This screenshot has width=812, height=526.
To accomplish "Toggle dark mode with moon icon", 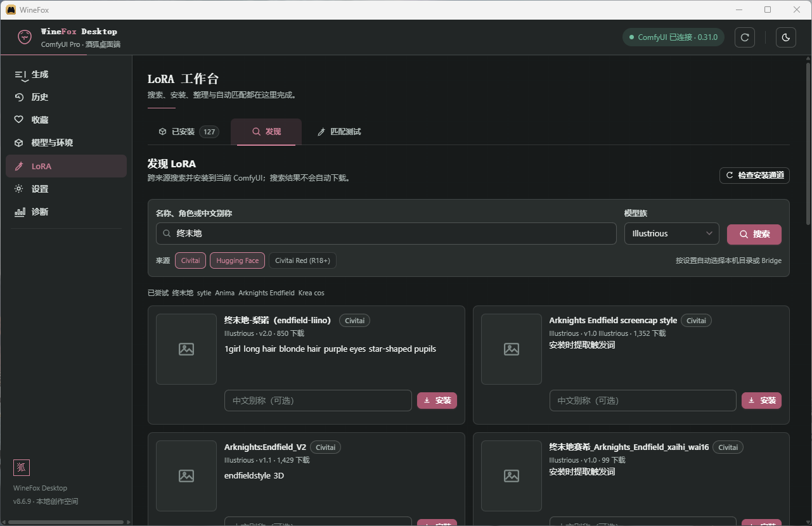I will [x=786, y=37].
